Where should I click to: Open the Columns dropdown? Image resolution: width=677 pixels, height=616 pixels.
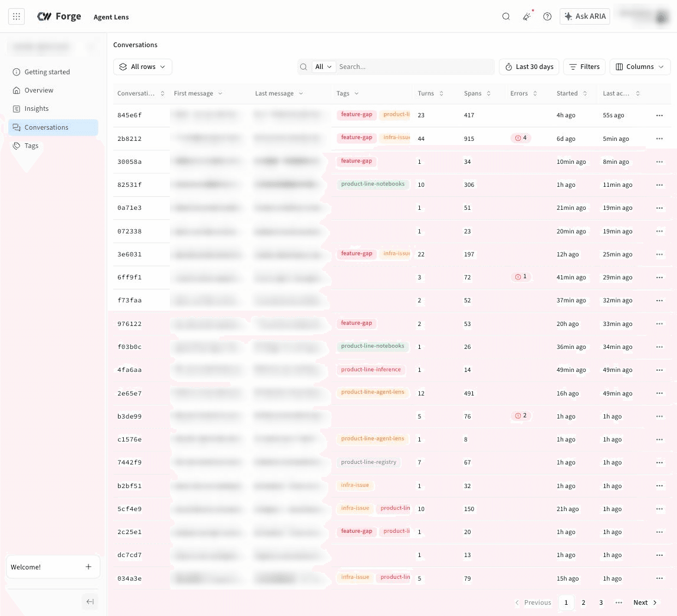[x=640, y=67]
